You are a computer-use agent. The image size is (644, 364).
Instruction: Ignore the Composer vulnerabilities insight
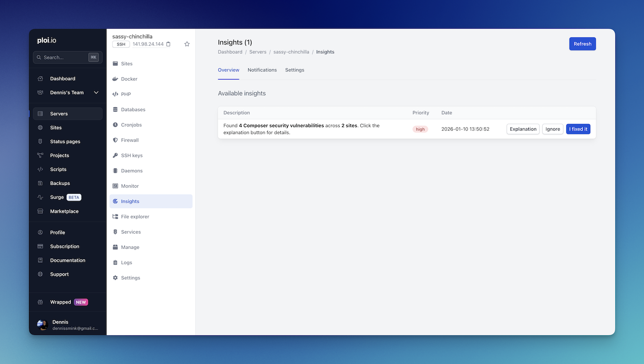[x=552, y=129]
